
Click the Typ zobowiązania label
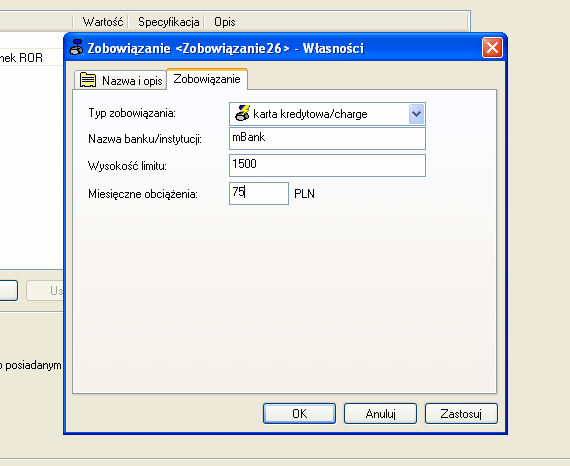(x=132, y=113)
